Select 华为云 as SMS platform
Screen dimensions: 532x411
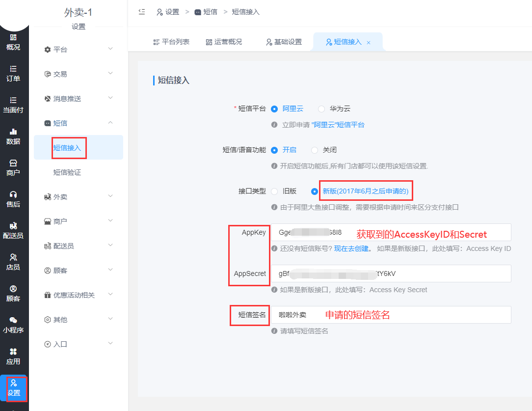[x=321, y=109]
